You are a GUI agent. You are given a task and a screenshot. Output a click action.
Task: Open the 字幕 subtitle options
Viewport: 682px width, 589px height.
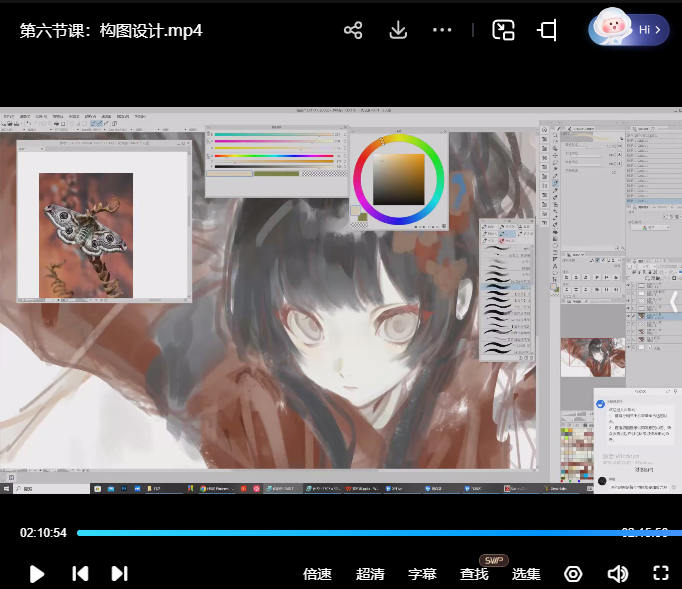click(422, 574)
